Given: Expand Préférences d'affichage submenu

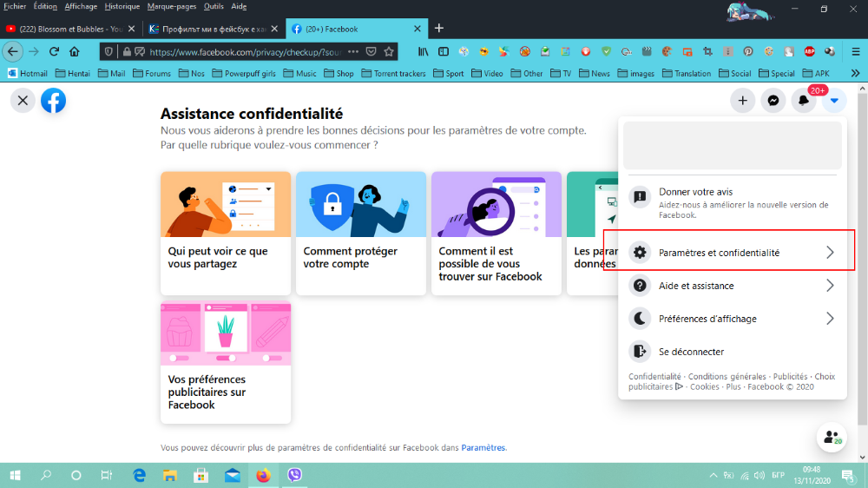Looking at the screenshot, I should click(x=733, y=319).
